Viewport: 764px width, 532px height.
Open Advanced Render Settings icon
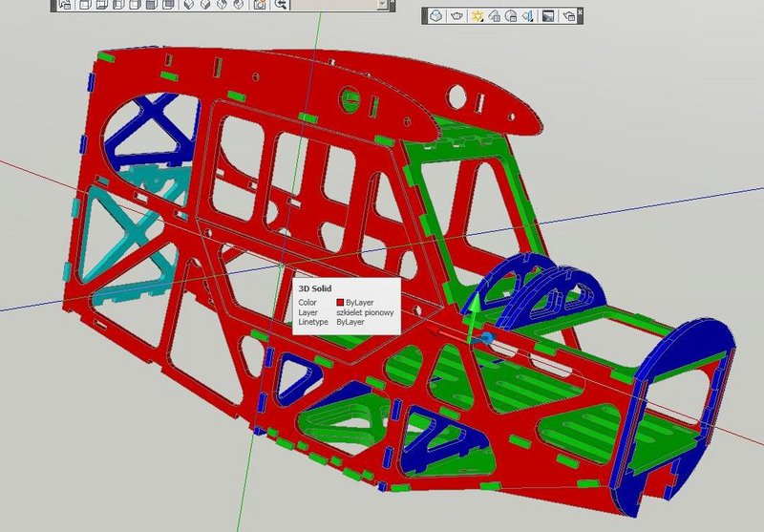pyautogui.click(x=568, y=16)
